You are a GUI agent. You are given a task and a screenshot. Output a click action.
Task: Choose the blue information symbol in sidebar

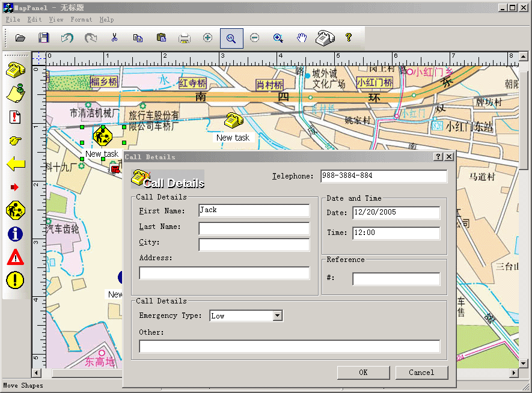pyautogui.click(x=16, y=234)
